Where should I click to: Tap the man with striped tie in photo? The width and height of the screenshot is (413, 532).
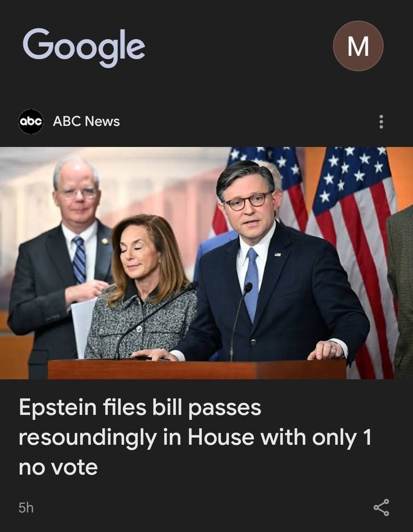coord(61,258)
